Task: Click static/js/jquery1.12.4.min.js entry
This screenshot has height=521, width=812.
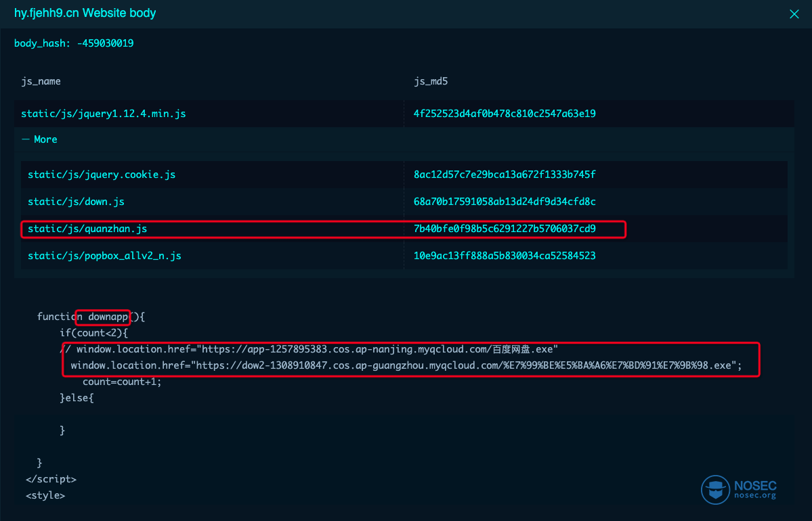Action: tap(104, 114)
